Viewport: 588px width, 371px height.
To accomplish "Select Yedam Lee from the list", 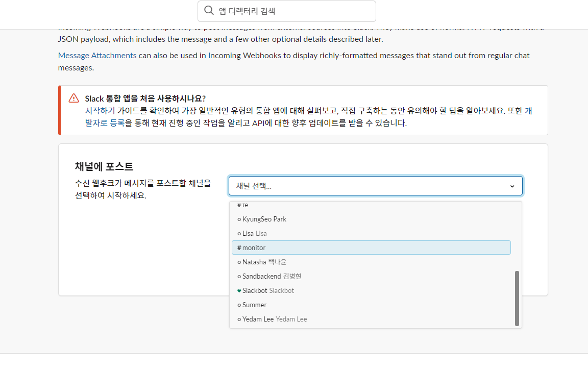I will pyautogui.click(x=371, y=319).
